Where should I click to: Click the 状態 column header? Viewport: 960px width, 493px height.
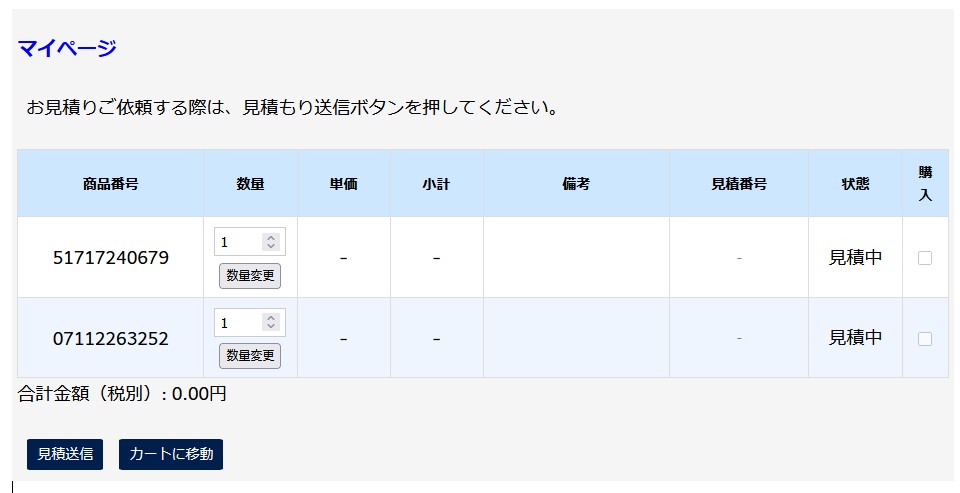855,184
